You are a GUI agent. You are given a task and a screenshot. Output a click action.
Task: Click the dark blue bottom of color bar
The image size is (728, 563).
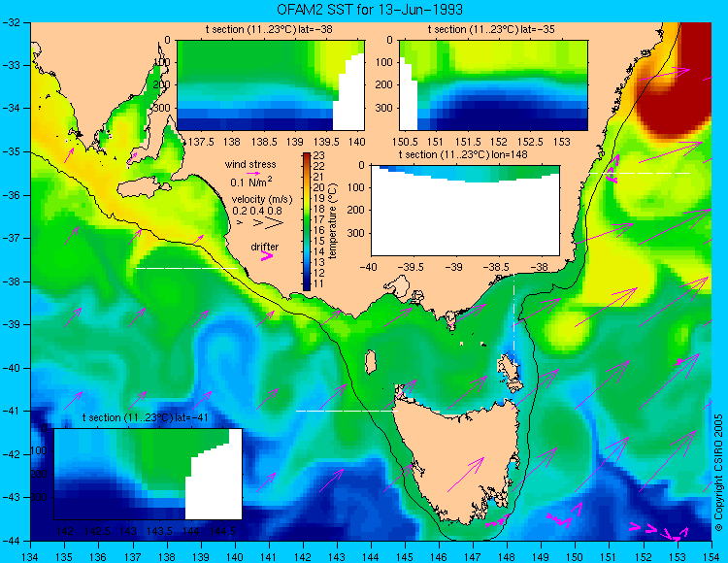click(x=307, y=286)
